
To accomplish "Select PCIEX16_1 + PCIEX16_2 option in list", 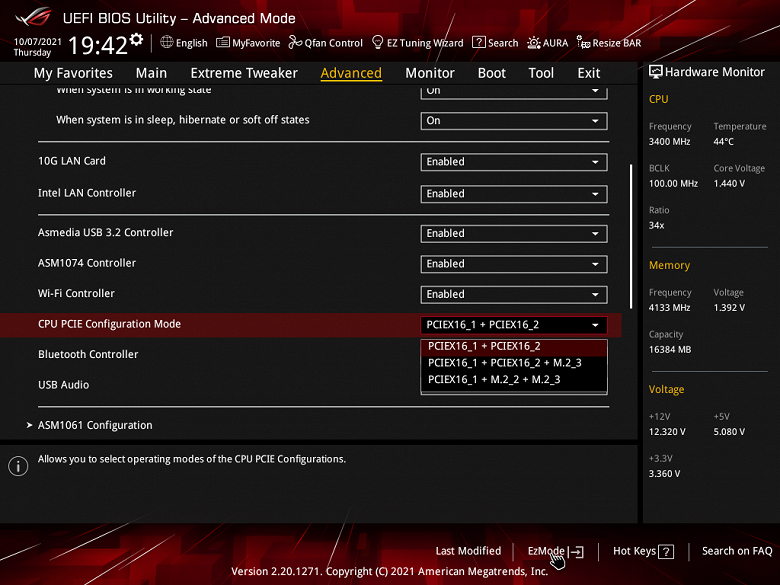I will click(514, 347).
